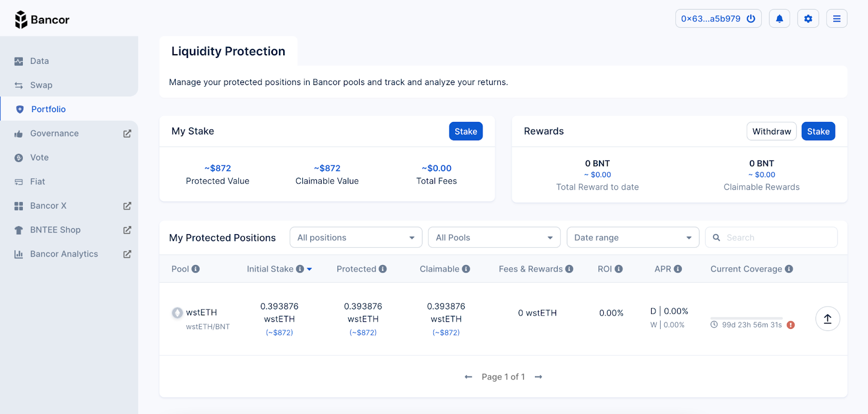Click the 99d 23h 56m 31s countdown
Viewport: 868px width, 414px height.
pyautogui.click(x=752, y=325)
